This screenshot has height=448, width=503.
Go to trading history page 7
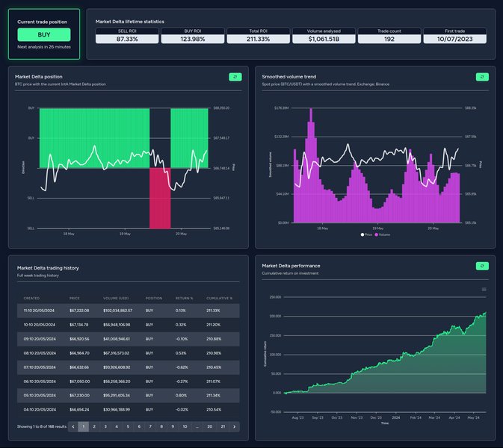coord(150,426)
